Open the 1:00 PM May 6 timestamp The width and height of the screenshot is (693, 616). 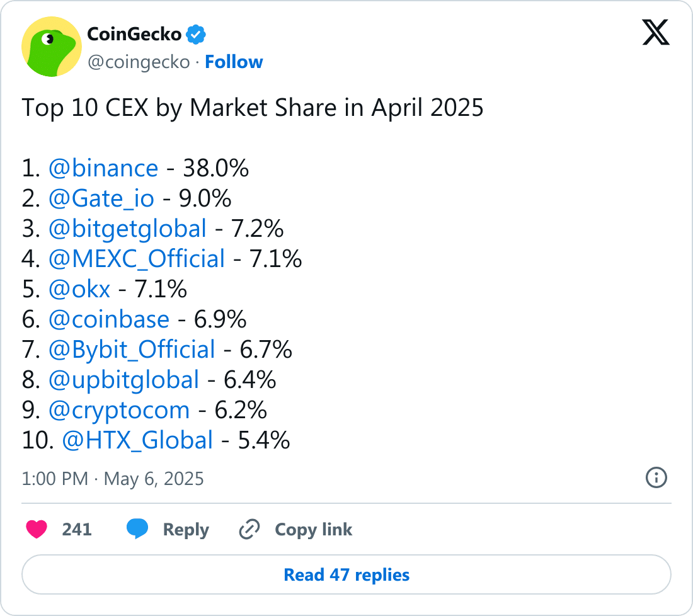click(x=113, y=479)
